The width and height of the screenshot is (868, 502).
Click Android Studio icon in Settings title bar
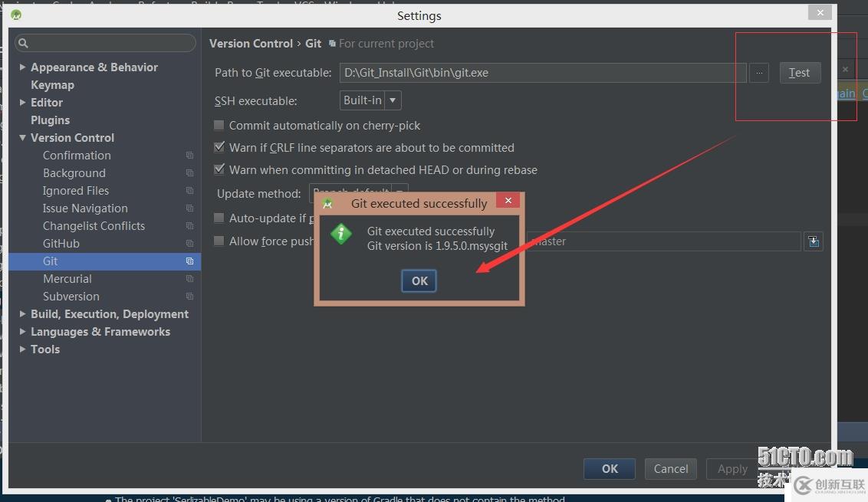pyautogui.click(x=16, y=15)
